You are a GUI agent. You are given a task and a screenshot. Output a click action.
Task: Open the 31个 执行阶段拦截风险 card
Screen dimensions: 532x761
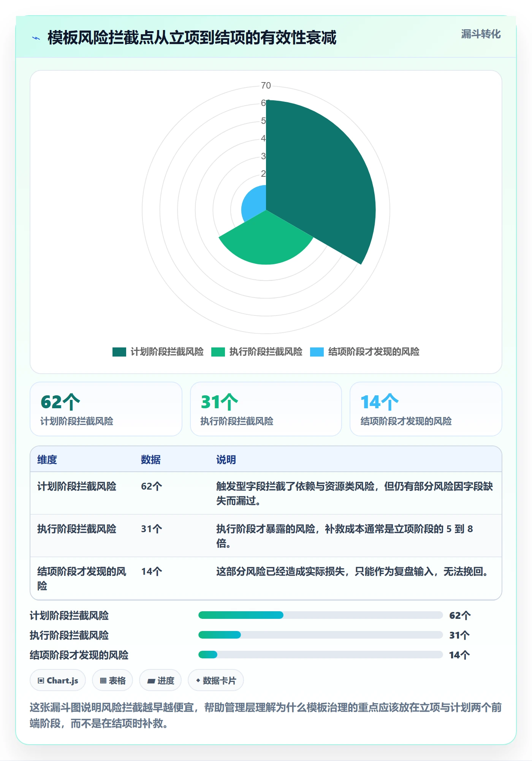click(266, 409)
